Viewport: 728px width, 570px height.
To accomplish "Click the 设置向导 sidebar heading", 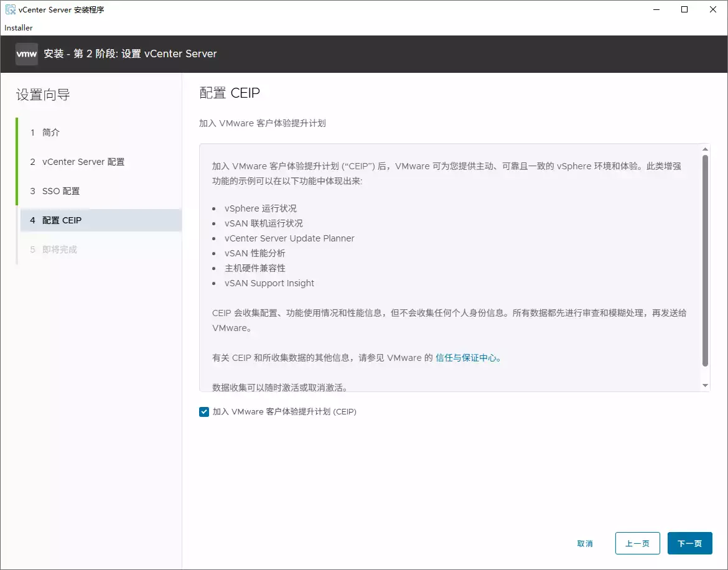I will [x=43, y=95].
